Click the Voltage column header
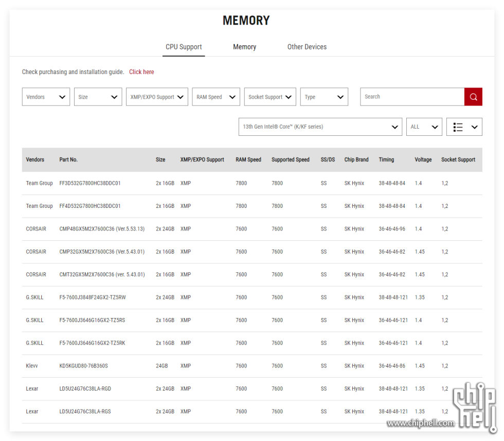The height and width of the screenshot is (441, 504). tap(423, 160)
